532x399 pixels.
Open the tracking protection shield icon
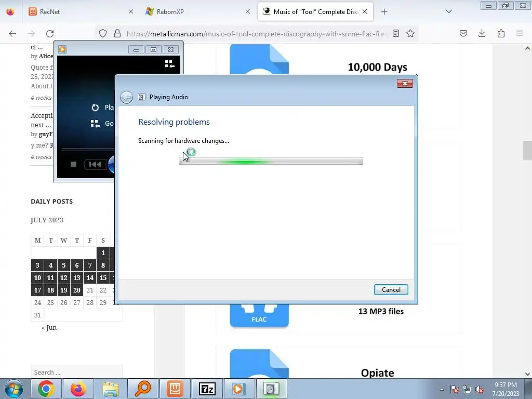pos(103,33)
